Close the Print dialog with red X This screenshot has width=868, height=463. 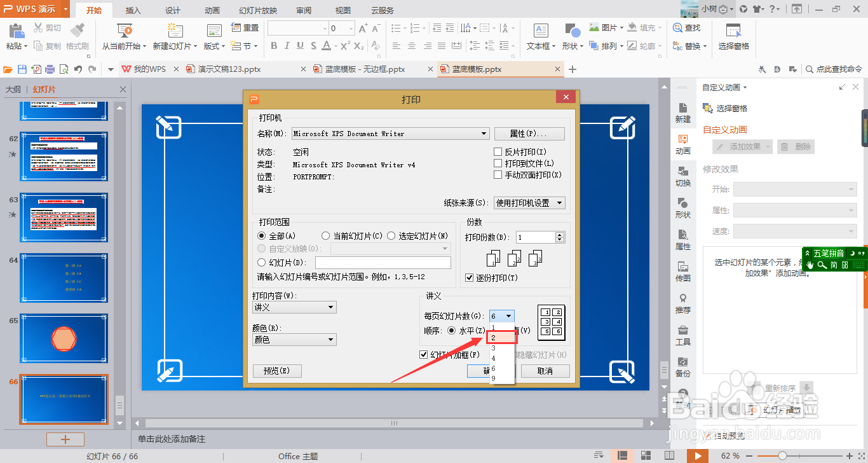[x=566, y=97]
